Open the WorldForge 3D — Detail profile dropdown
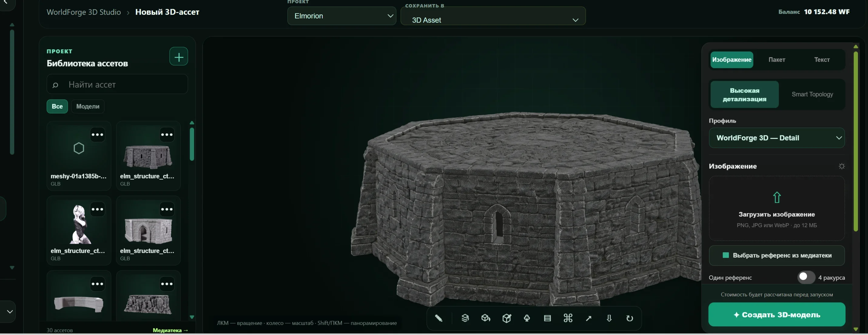 (777, 138)
